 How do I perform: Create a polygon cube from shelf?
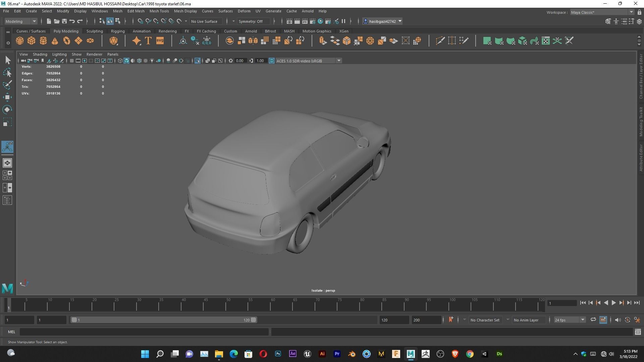[32, 41]
